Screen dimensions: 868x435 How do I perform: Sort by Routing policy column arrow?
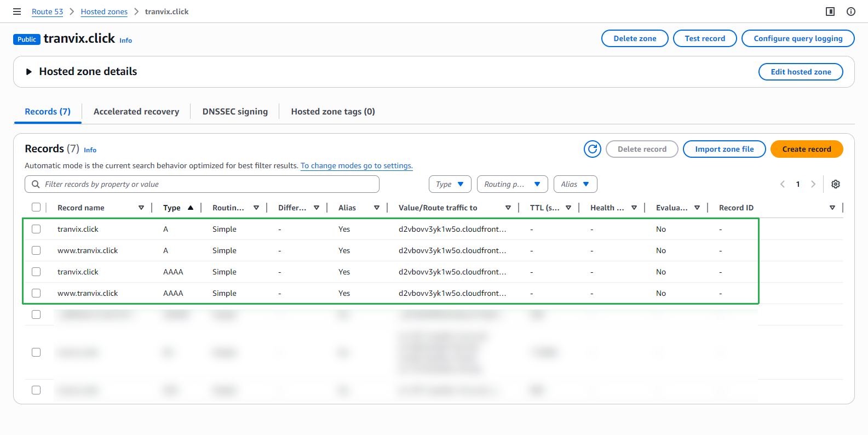[256, 208]
